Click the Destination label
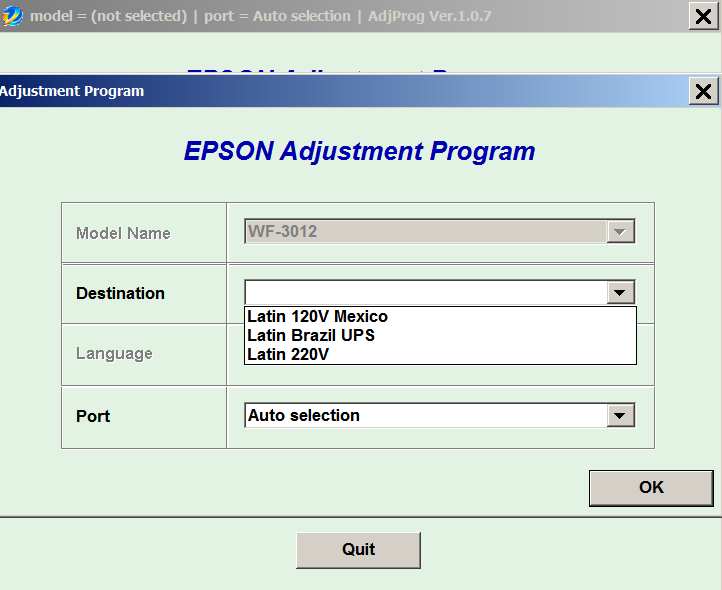 tap(120, 293)
